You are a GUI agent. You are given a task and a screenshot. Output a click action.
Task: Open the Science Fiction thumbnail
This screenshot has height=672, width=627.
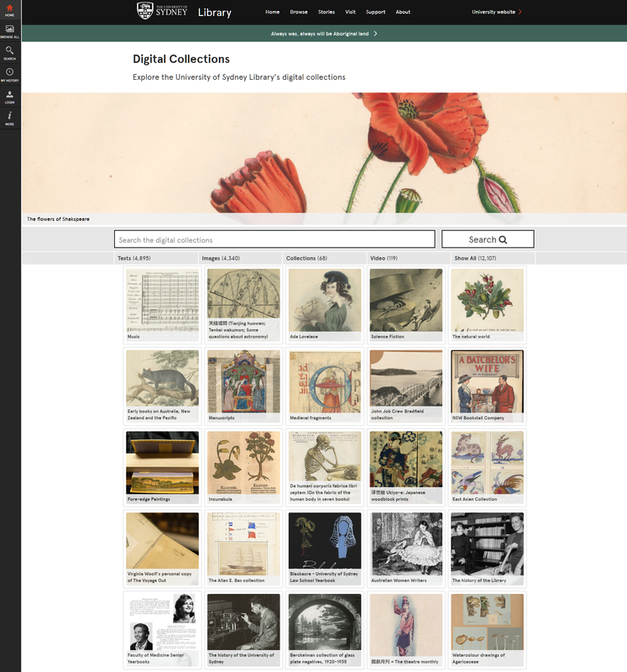[406, 305]
